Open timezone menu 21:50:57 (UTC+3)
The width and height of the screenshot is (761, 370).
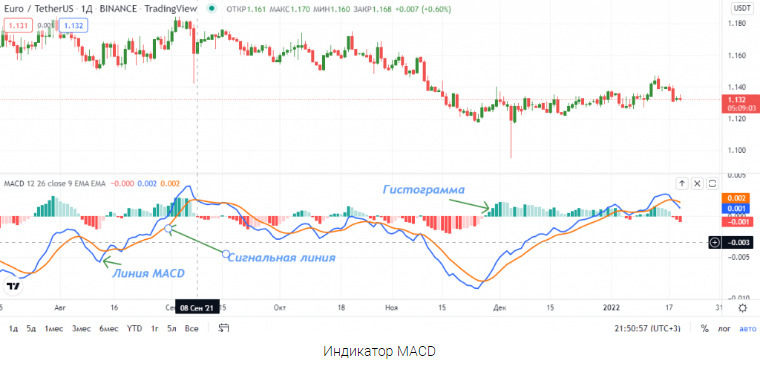tap(647, 329)
